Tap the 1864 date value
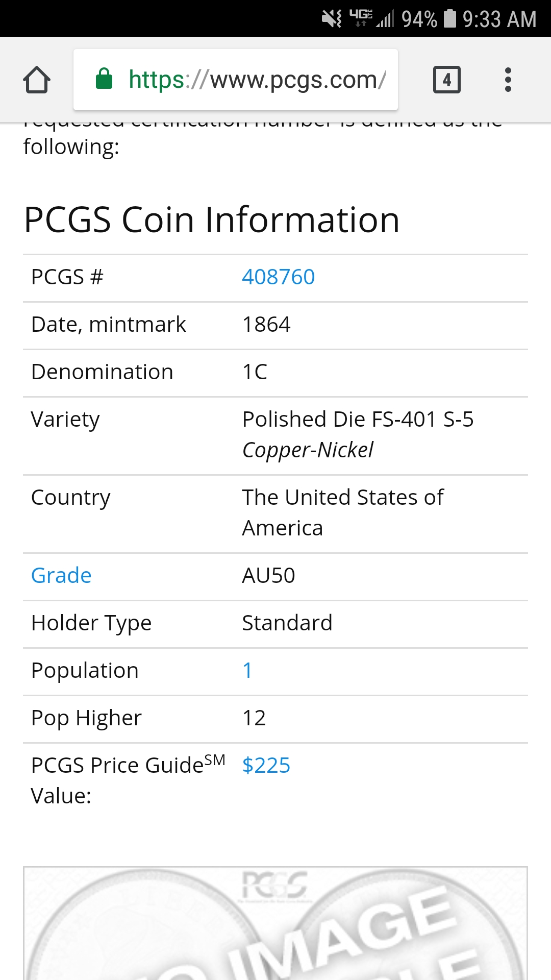 tap(266, 325)
